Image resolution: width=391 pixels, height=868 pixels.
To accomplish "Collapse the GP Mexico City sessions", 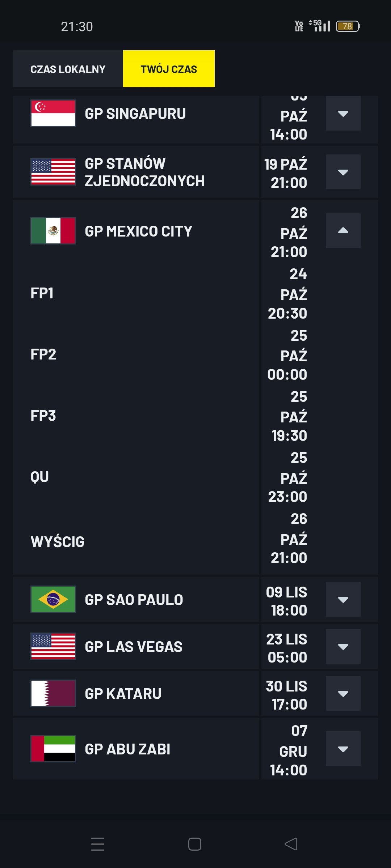I will (x=343, y=231).
